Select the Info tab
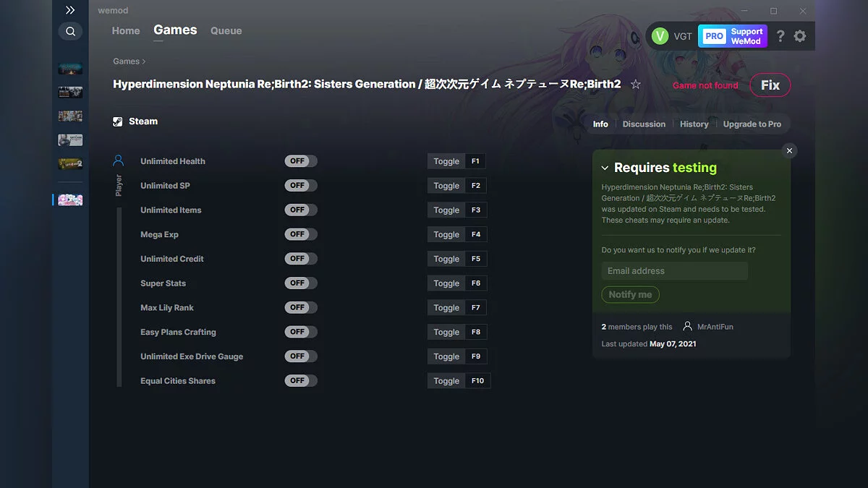868x488 pixels. click(600, 124)
